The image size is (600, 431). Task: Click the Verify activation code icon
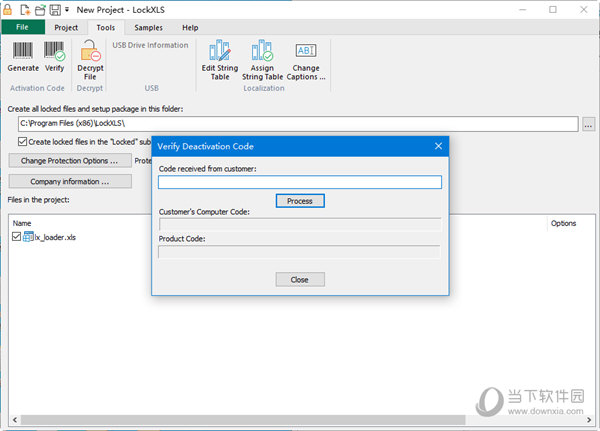(x=54, y=51)
